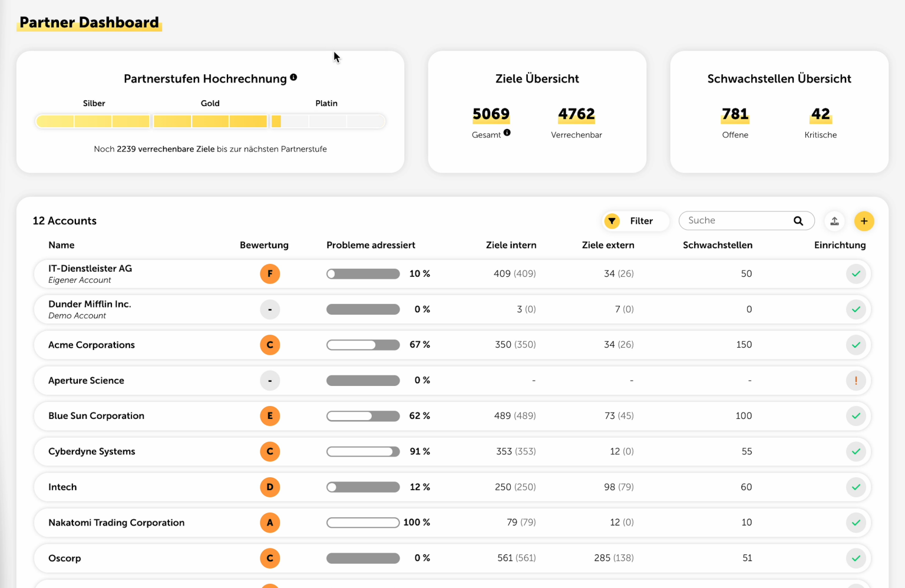Open the Aperture Science account
This screenshot has height=588, width=905.
point(452,381)
